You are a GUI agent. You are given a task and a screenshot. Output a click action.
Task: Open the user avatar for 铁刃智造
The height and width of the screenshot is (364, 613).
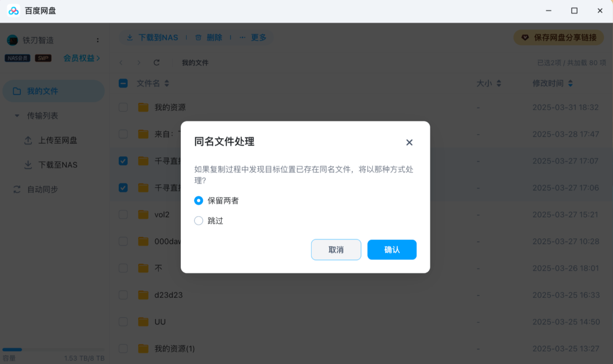tap(12, 40)
